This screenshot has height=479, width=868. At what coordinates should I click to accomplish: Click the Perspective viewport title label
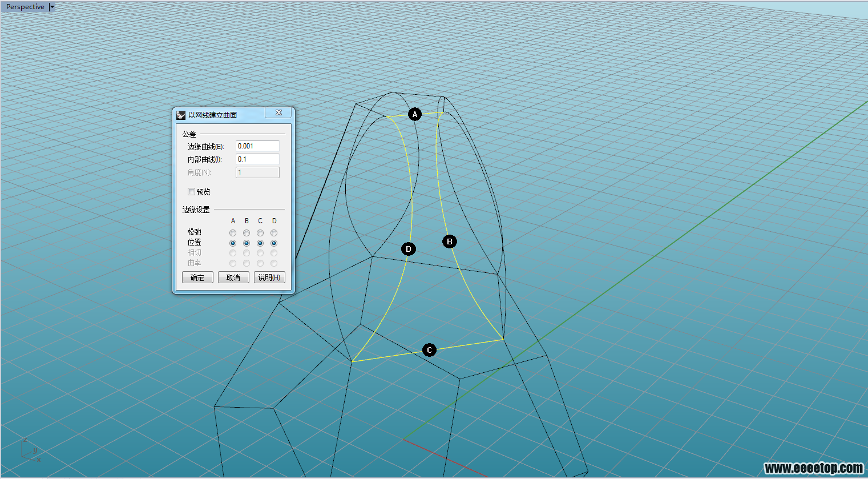25,7
